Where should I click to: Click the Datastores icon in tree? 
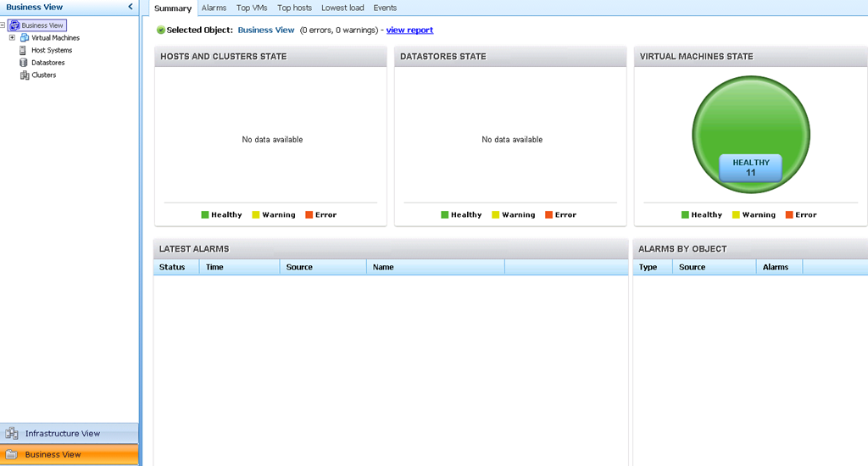tap(24, 63)
